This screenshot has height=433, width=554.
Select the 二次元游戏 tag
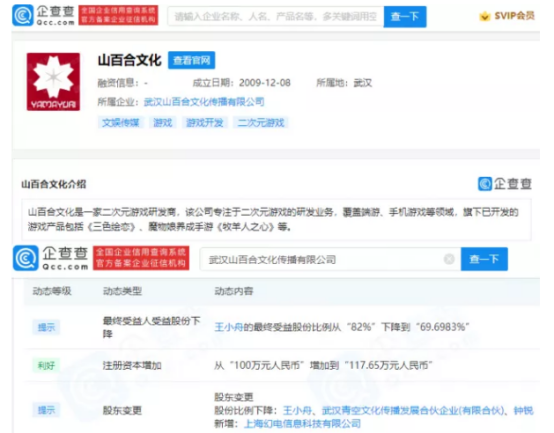pos(261,123)
